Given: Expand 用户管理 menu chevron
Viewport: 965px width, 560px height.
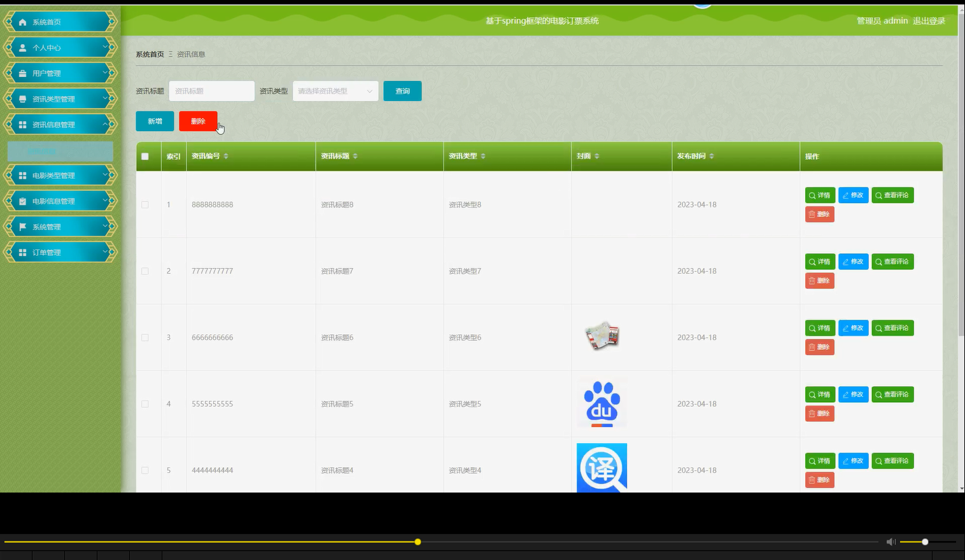Looking at the screenshot, I should click(x=105, y=73).
